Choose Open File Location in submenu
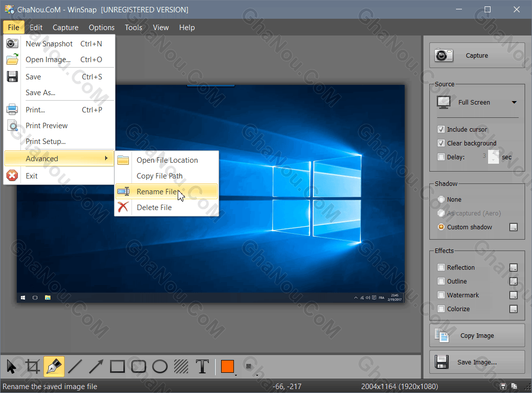The image size is (532, 393). click(x=167, y=160)
